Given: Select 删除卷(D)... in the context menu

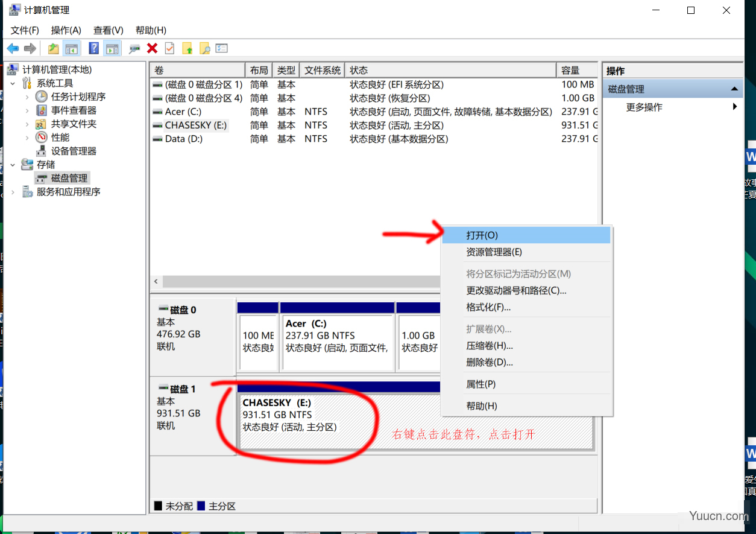Looking at the screenshot, I should point(526,363).
